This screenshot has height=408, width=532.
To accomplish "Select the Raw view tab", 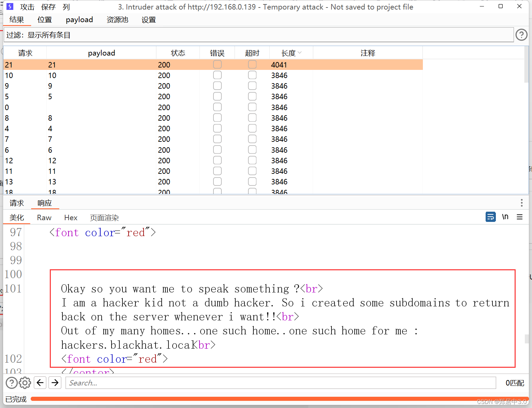I will (x=44, y=217).
